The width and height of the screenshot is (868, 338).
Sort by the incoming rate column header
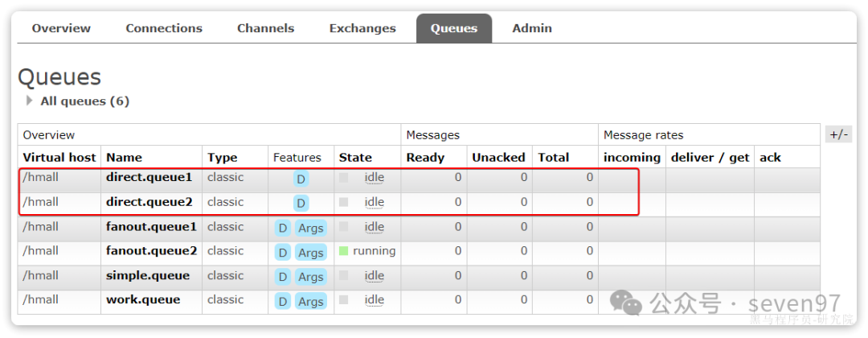click(632, 158)
